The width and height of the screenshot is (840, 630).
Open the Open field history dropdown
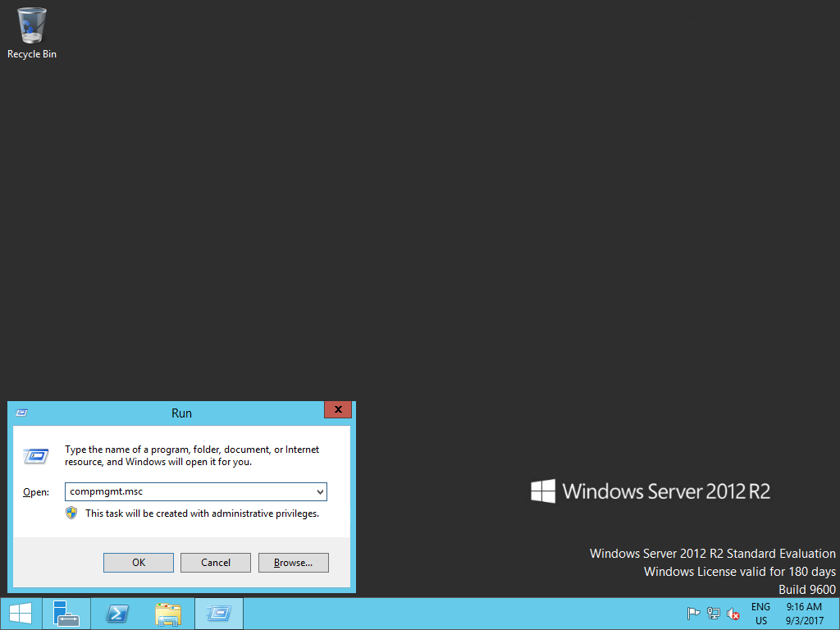click(x=320, y=491)
